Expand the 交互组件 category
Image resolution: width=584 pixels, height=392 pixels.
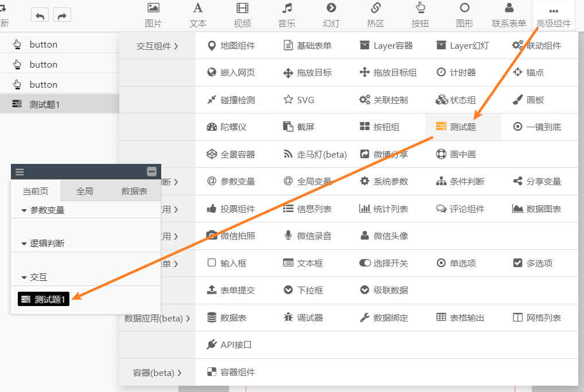(x=157, y=46)
